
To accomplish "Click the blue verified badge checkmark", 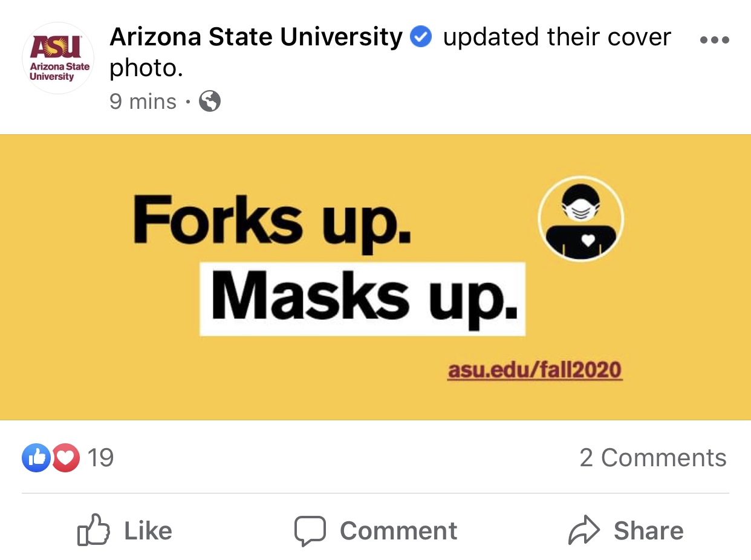I will pyautogui.click(x=421, y=37).
